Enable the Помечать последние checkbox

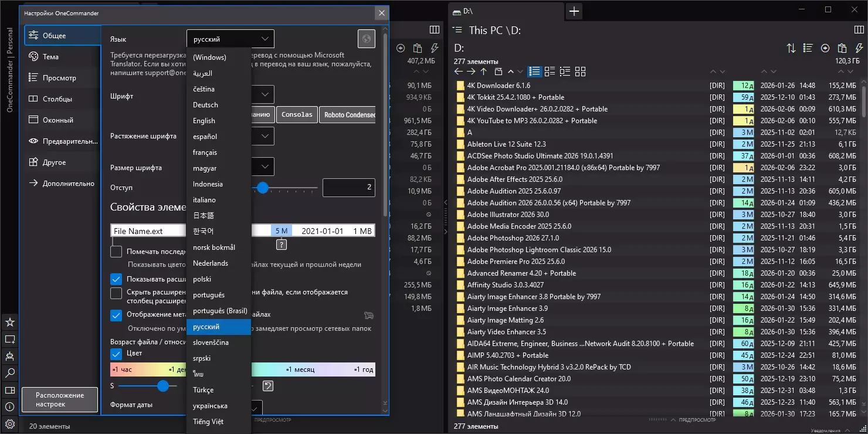116,252
